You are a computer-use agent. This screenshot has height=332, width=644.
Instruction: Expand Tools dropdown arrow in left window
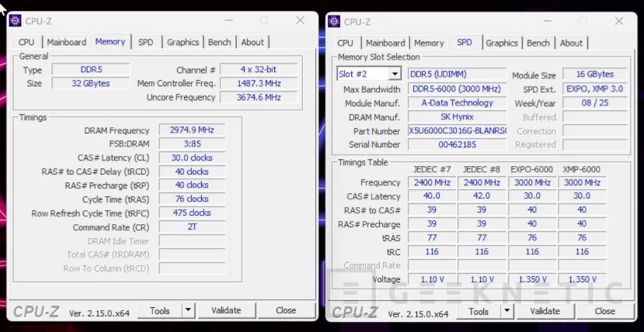pyautogui.click(x=188, y=310)
